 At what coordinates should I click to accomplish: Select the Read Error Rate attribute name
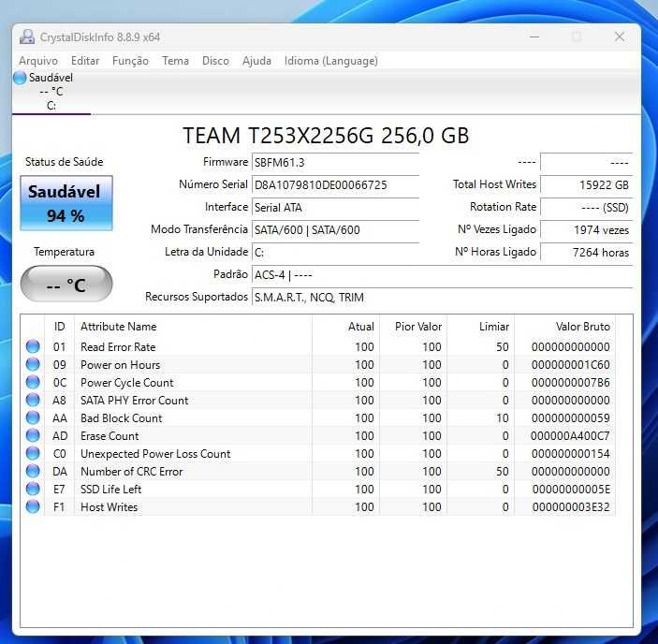pyautogui.click(x=118, y=347)
